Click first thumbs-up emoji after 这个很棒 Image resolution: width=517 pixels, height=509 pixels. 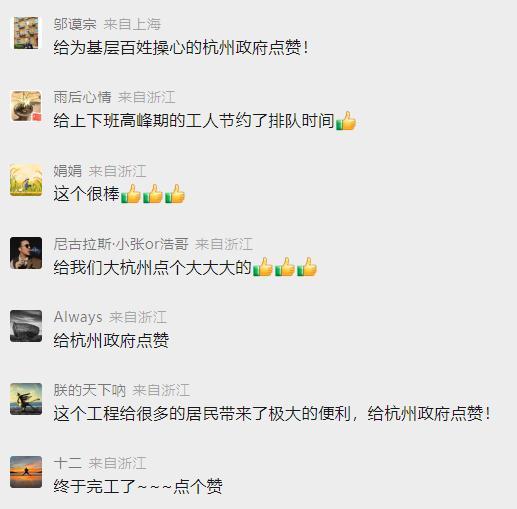click(x=131, y=194)
